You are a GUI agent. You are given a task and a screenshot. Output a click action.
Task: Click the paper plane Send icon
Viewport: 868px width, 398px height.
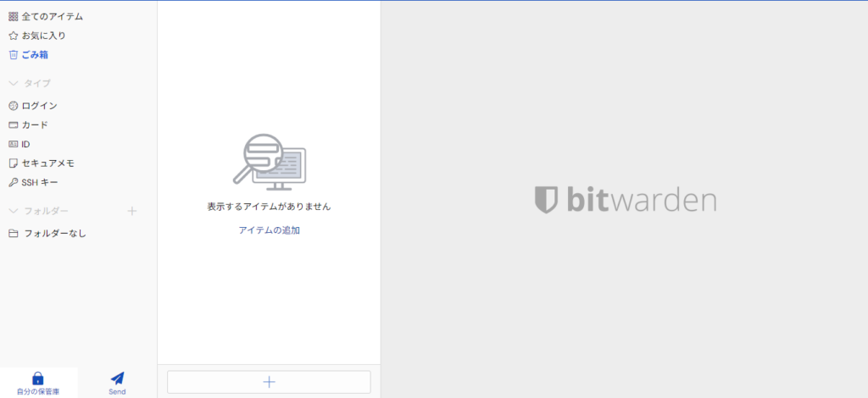117,378
